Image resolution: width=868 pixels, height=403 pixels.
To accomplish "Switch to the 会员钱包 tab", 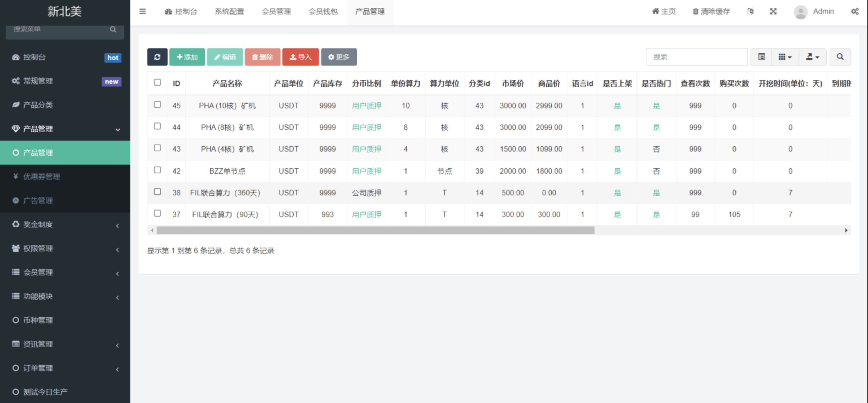I will pyautogui.click(x=323, y=11).
